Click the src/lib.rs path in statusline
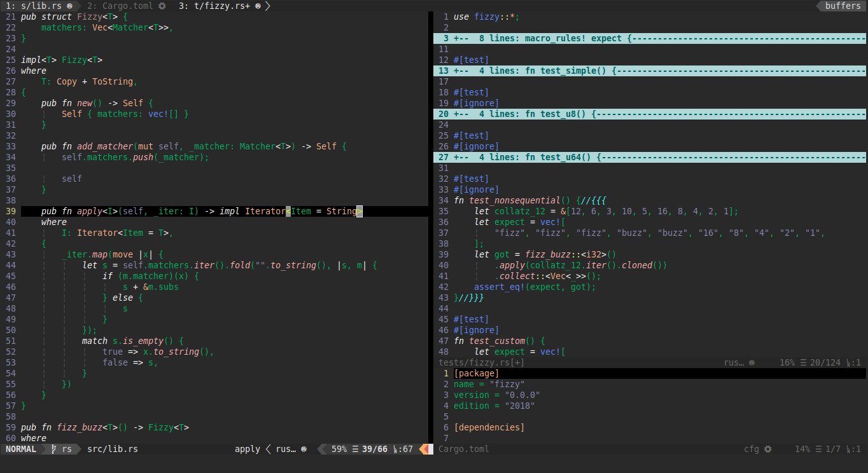This screenshot has width=868, height=473. click(112, 449)
